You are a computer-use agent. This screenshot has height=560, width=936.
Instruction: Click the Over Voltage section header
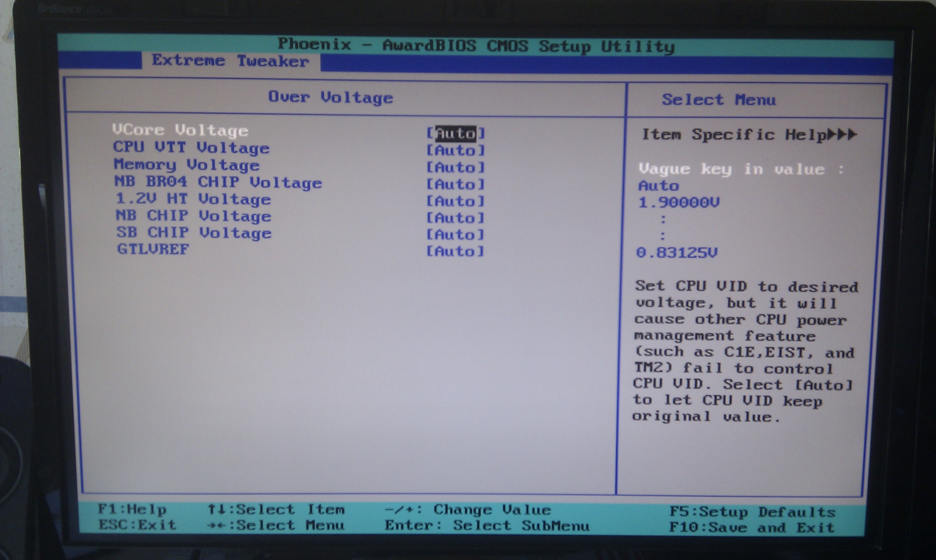coord(330,97)
